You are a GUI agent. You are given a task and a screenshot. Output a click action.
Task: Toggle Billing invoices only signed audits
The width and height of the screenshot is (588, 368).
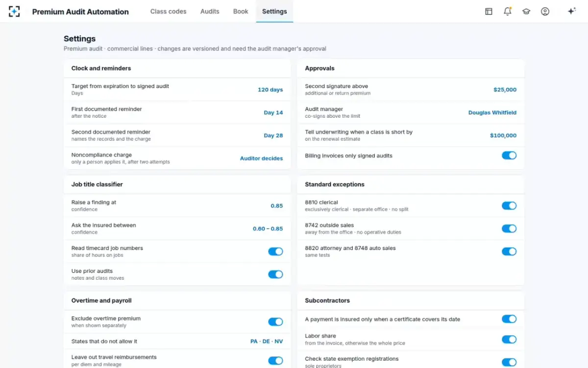tap(509, 156)
